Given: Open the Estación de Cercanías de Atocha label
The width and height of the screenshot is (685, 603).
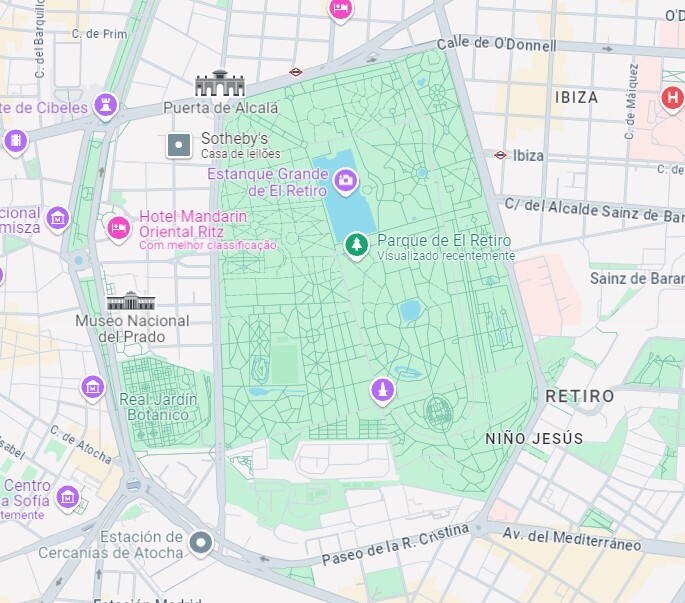Looking at the screenshot, I should [111, 544].
